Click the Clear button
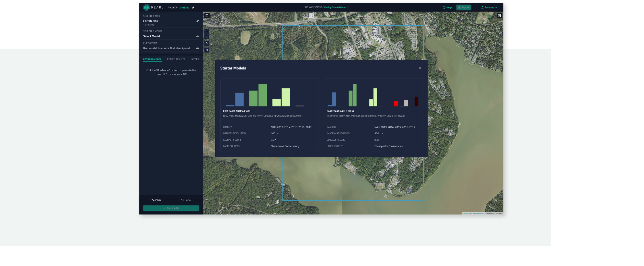The width and height of the screenshot is (644, 266). pyautogui.click(x=156, y=200)
